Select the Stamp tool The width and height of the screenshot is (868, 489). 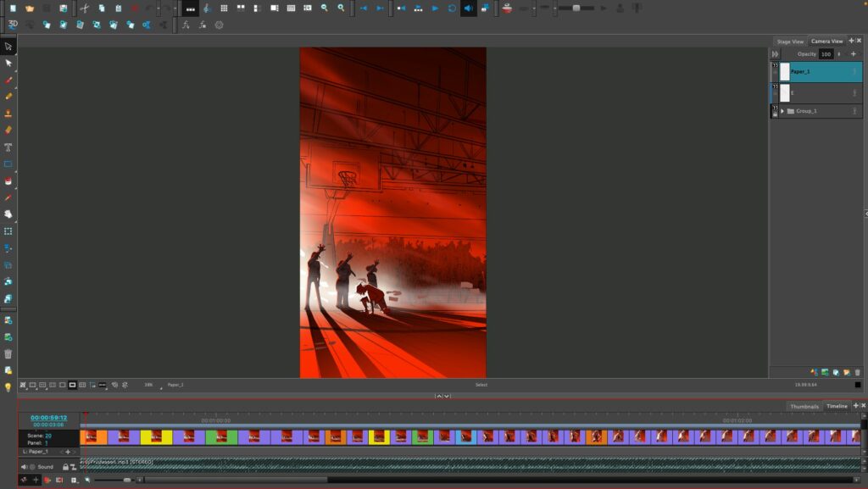tap(8, 114)
